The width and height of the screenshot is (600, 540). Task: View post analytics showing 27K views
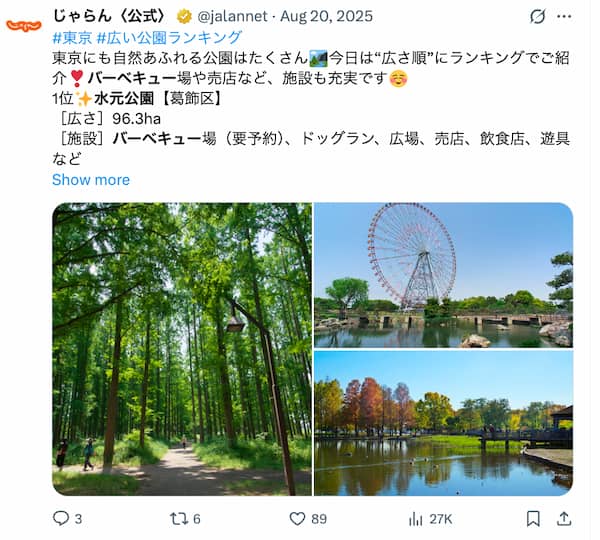[430, 519]
